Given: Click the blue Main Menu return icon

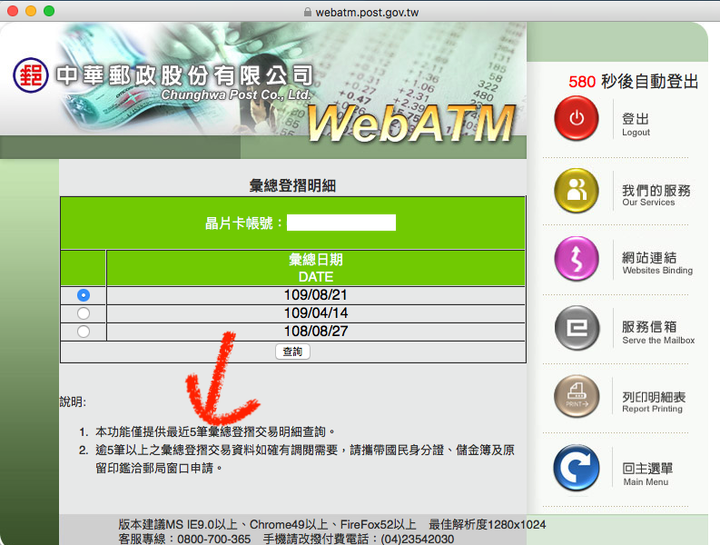Looking at the screenshot, I should [577, 468].
